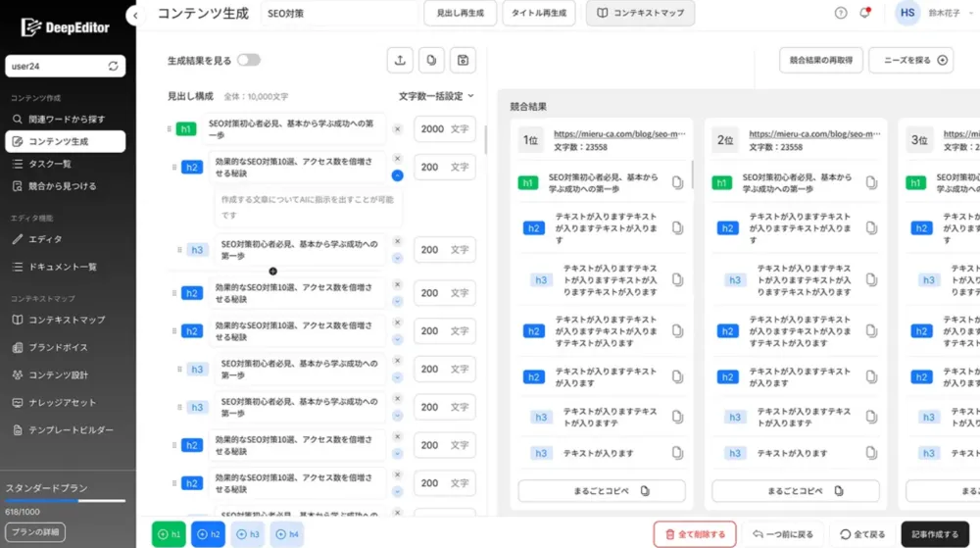
Task: Copy the first h2 heading in 1位 competitor card
Action: tap(677, 228)
